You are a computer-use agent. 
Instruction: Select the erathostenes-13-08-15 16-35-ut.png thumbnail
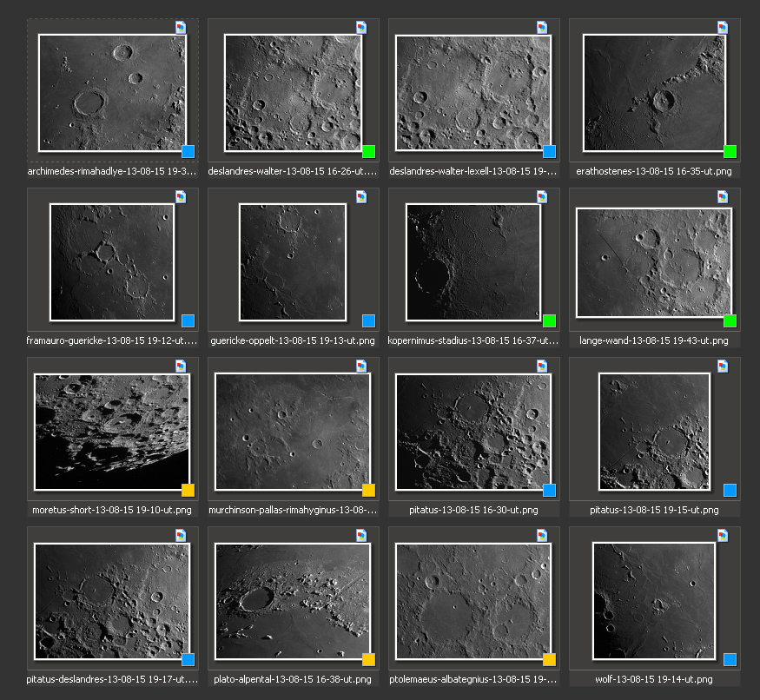(x=653, y=92)
